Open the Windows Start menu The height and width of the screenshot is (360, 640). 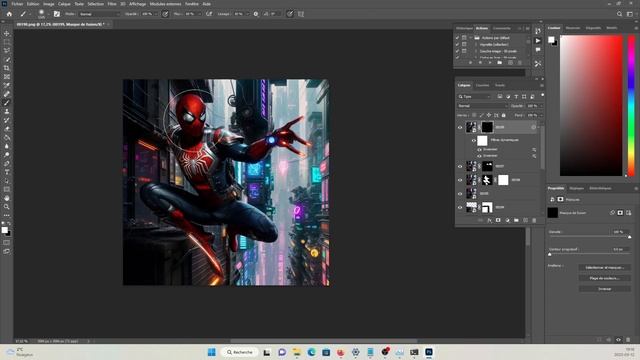tap(211, 352)
